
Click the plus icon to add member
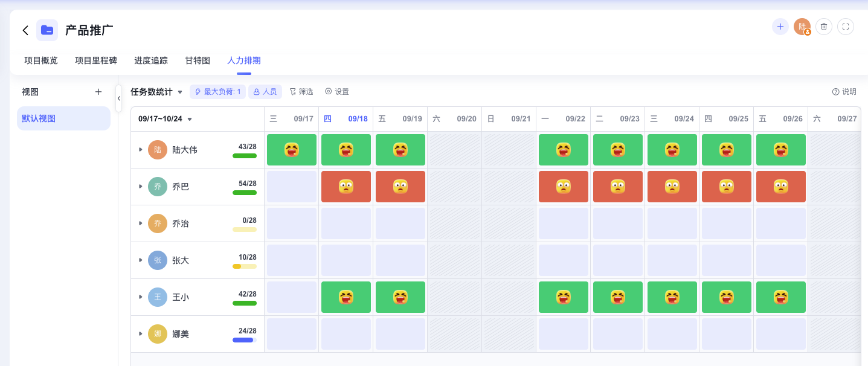click(x=780, y=27)
